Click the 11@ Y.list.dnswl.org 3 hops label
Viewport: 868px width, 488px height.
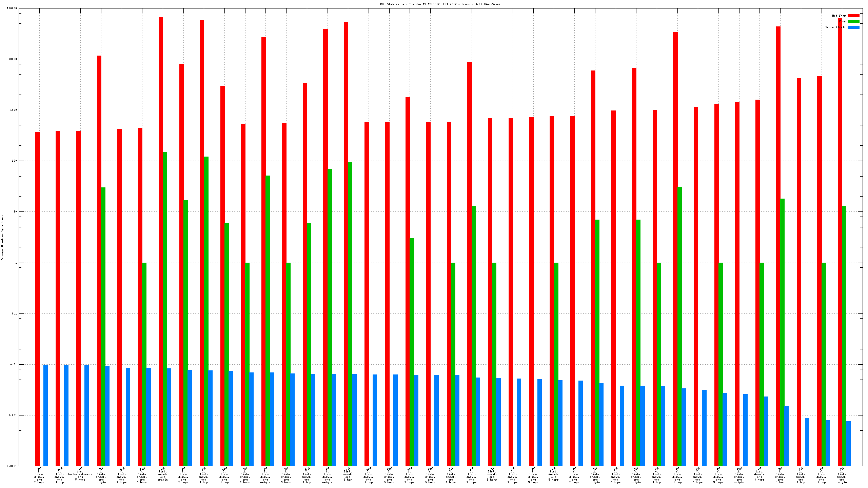point(142,475)
